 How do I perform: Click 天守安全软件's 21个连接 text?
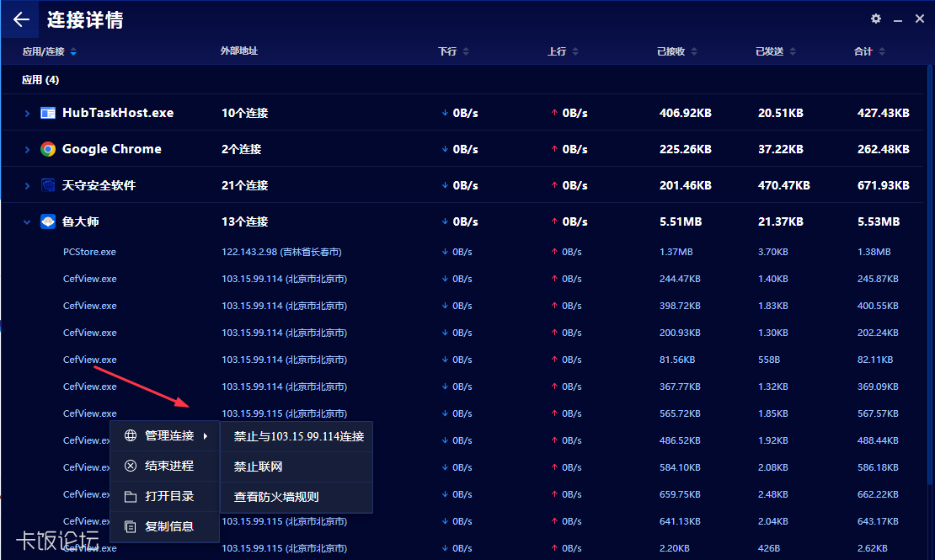click(x=244, y=185)
